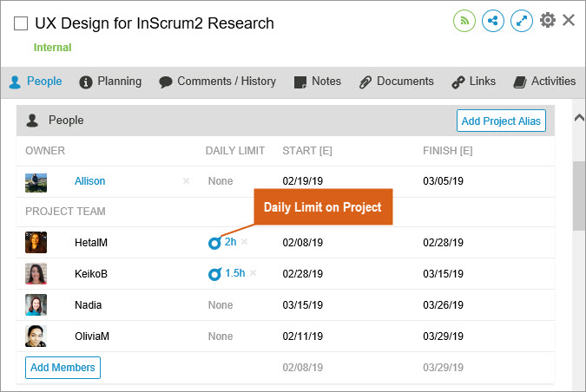Click the expand fullscreen arrows icon

click(x=522, y=21)
